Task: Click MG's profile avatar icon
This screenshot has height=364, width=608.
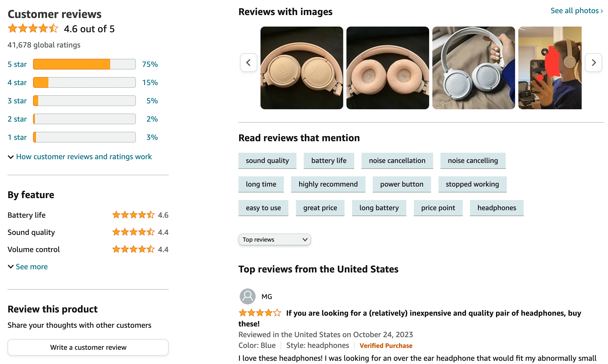Action: (247, 296)
